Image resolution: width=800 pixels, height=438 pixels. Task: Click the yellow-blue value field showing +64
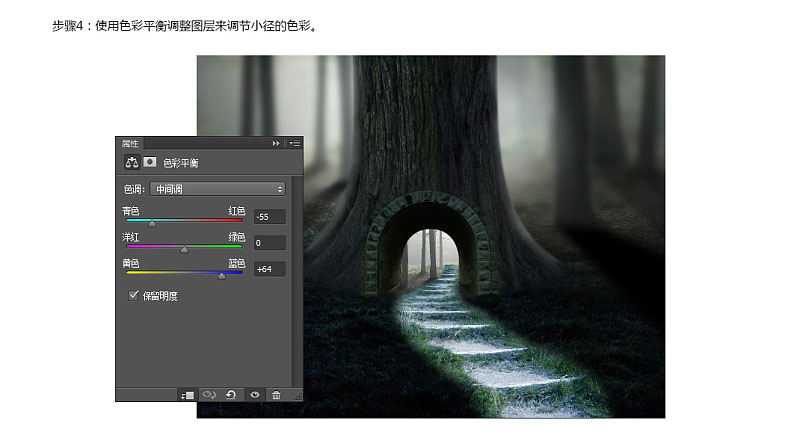click(x=269, y=269)
